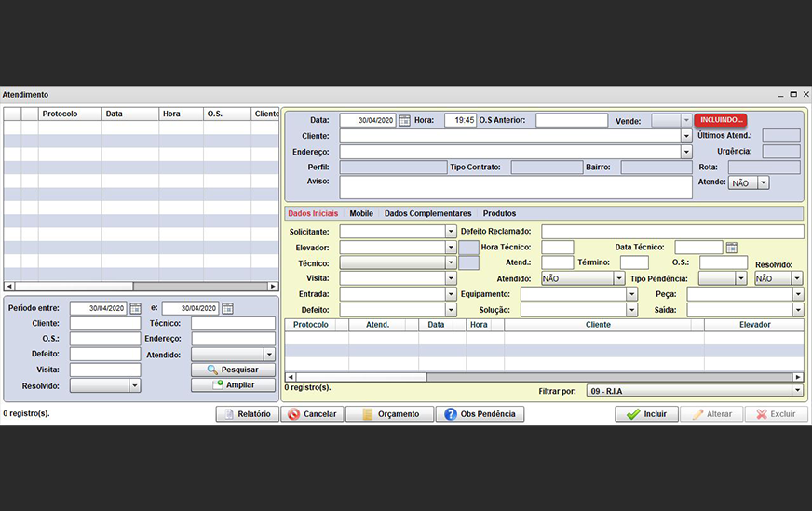This screenshot has height=511, width=812.
Task: Expand the Saída dropdown
Action: tap(797, 310)
